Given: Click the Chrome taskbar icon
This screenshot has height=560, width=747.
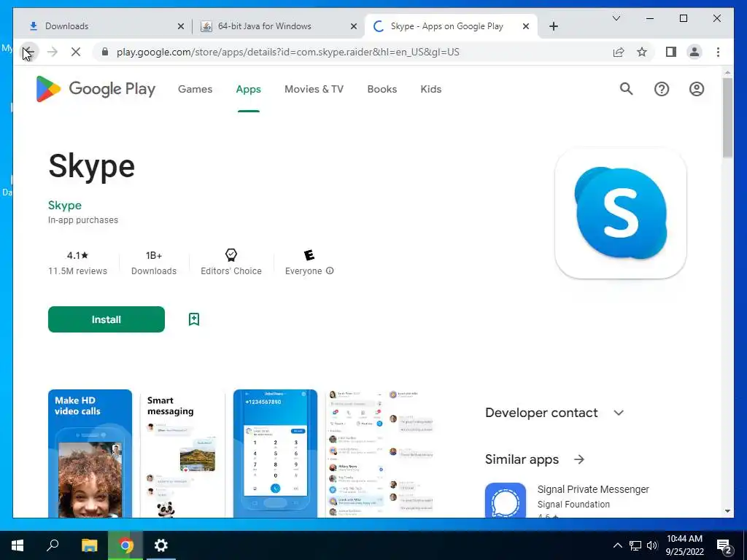Looking at the screenshot, I should (125, 545).
